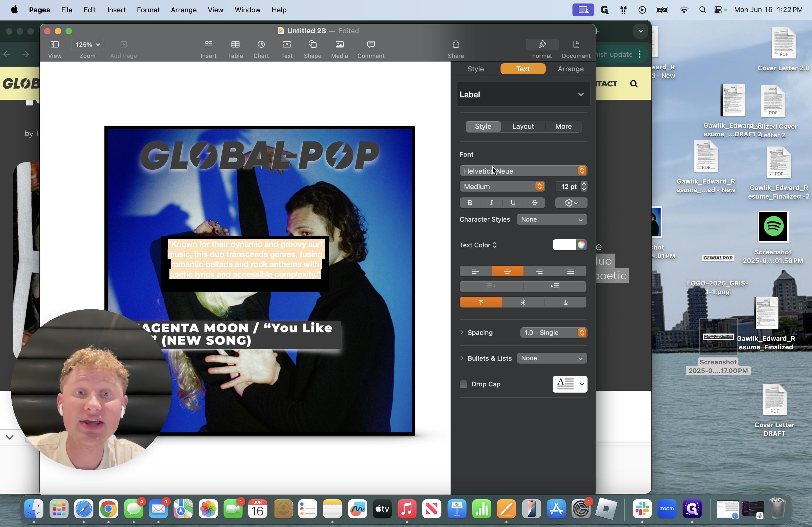
Task: Open the 125% Zoom dropdown
Action: [87, 44]
